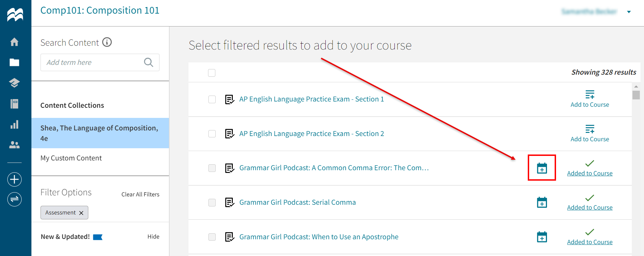Check the AP English Practice Exam Section 1 checkbox

pos(212,99)
